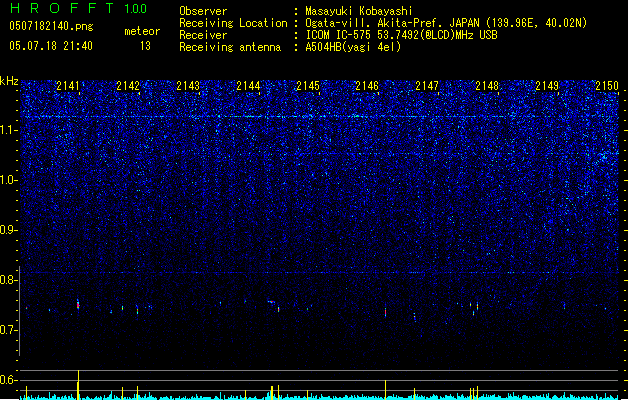Click the 0.6 frequency axis label

pos(9,380)
